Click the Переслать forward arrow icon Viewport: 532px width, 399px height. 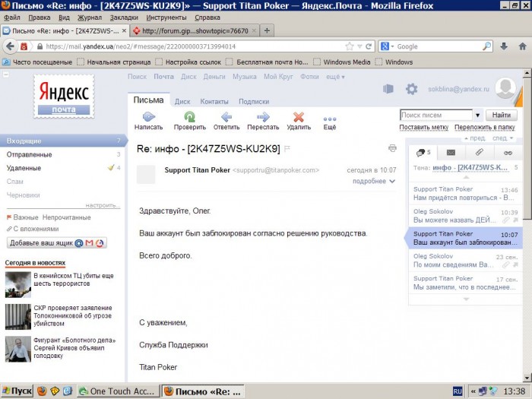pyautogui.click(x=263, y=117)
